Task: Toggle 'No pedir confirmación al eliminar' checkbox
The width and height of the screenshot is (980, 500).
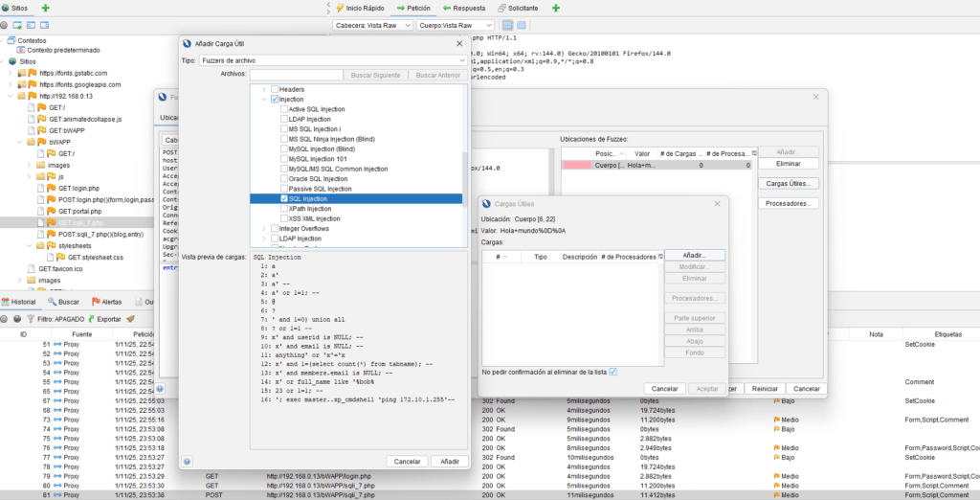Action: [x=612, y=372]
